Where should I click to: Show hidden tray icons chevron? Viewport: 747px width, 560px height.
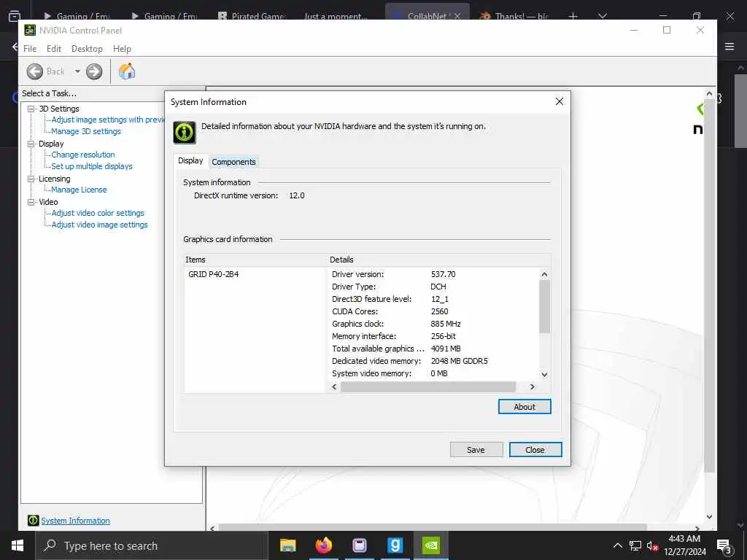(617, 545)
